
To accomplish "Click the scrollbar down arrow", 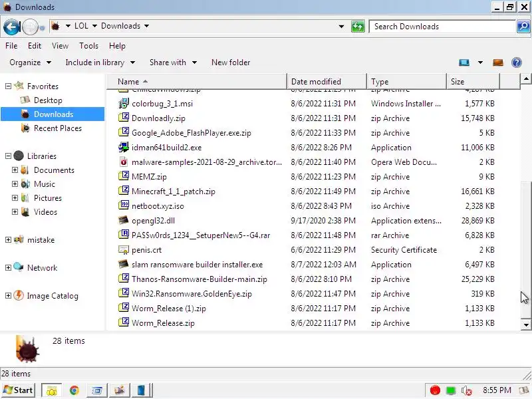I will click(x=526, y=325).
